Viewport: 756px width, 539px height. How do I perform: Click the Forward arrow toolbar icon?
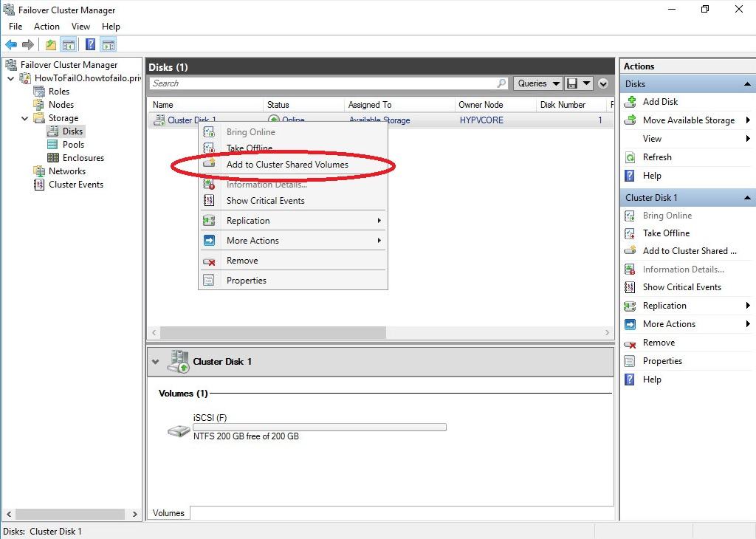(x=28, y=45)
